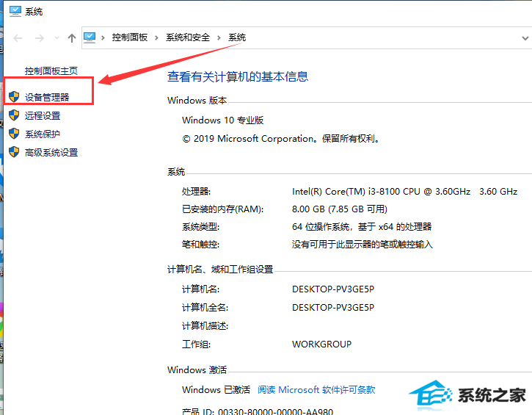Screen dimensions: 532x415
Task: Open 设备管理器 link
Action: pyautogui.click(x=47, y=97)
